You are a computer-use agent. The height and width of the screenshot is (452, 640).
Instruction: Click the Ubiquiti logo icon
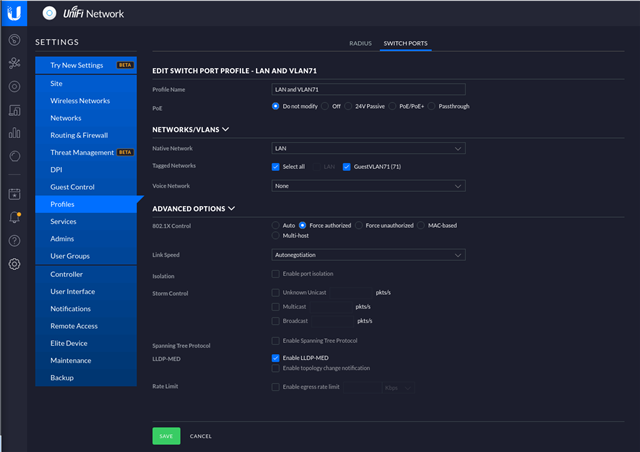point(14,13)
